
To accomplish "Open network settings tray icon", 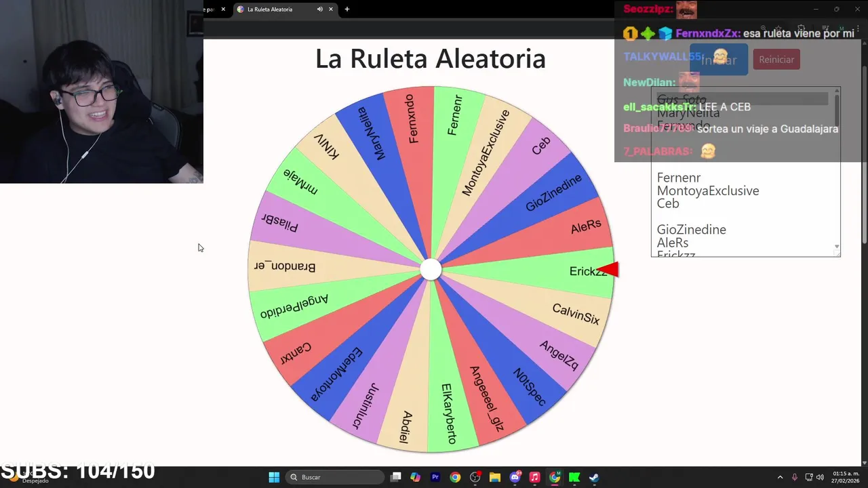I will click(809, 477).
